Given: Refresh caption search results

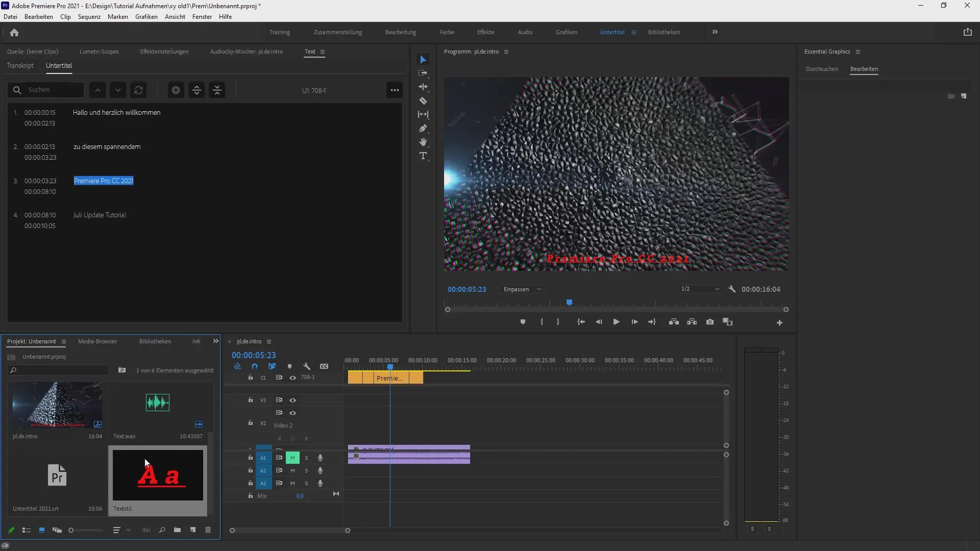Looking at the screenshot, I should (138, 90).
